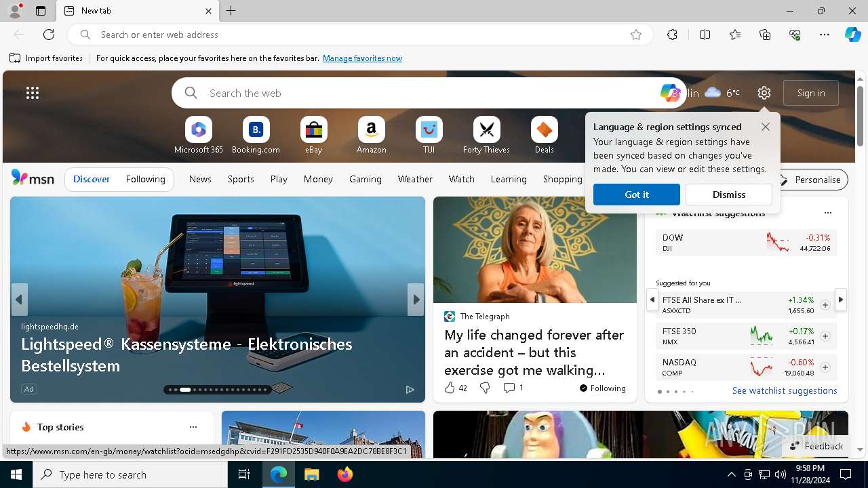Open Browser essentials heart icon
The height and width of the screenshot is (488, 868).
[795, 35]
